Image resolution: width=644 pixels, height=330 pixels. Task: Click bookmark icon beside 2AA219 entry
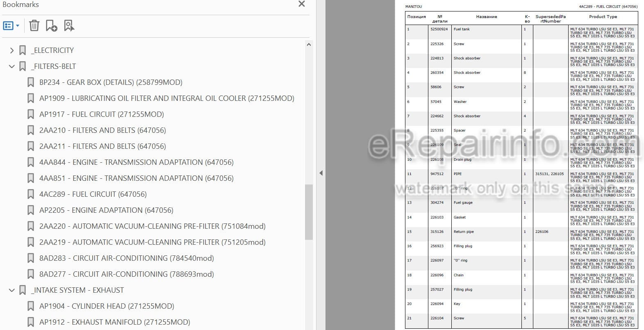(31, 242)
